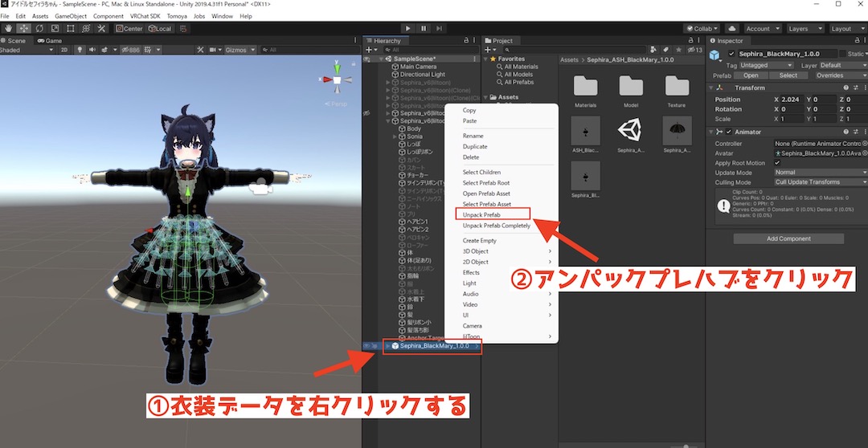Select the Move tool in the toolbar
The height and width of the screenshot is (448, 868).
24,28
